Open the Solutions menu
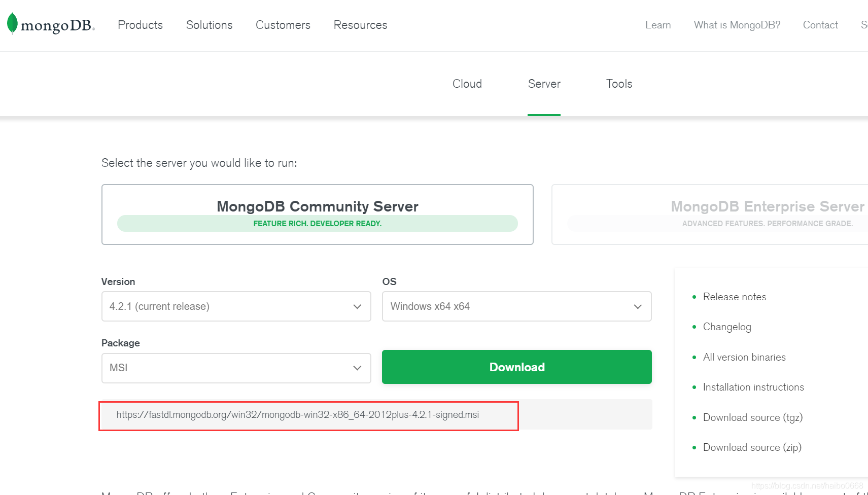 pyautogui.click(x=209, y=25)
